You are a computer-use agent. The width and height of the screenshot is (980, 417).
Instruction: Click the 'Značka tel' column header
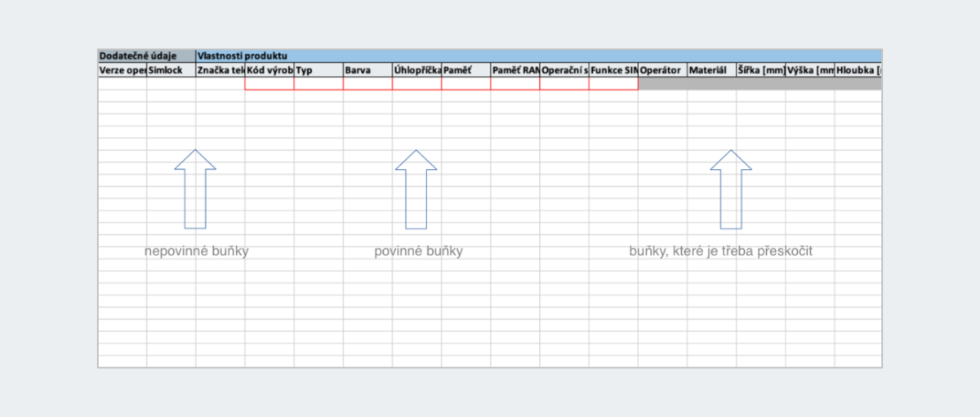[220, 70]
